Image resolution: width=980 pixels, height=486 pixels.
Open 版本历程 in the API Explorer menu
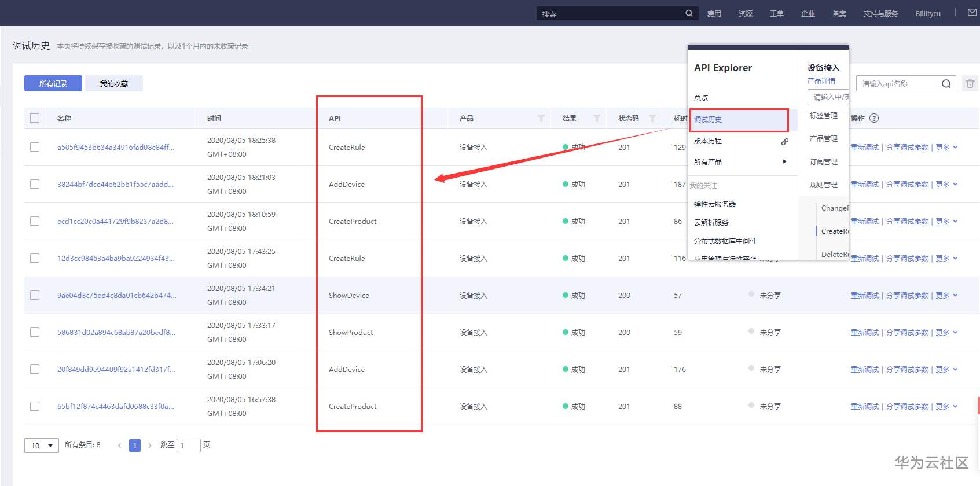[x=708, y=141]
